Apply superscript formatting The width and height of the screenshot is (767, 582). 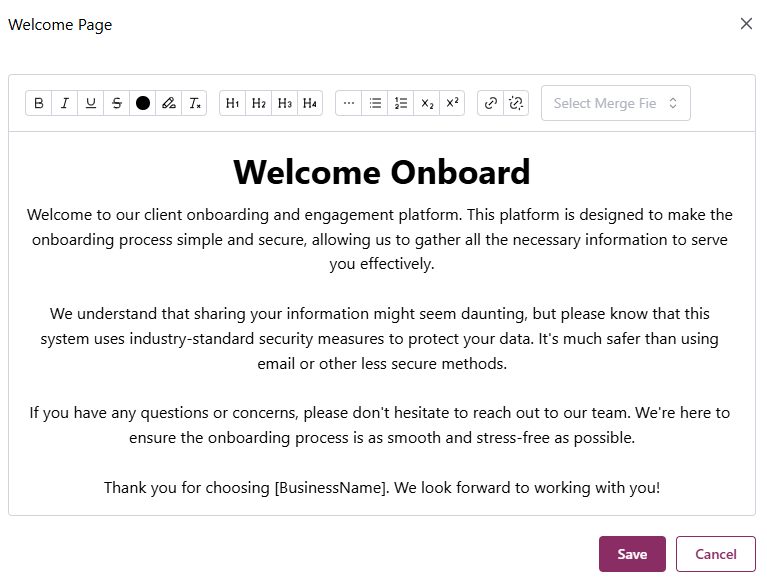click(x=452, y=103)
